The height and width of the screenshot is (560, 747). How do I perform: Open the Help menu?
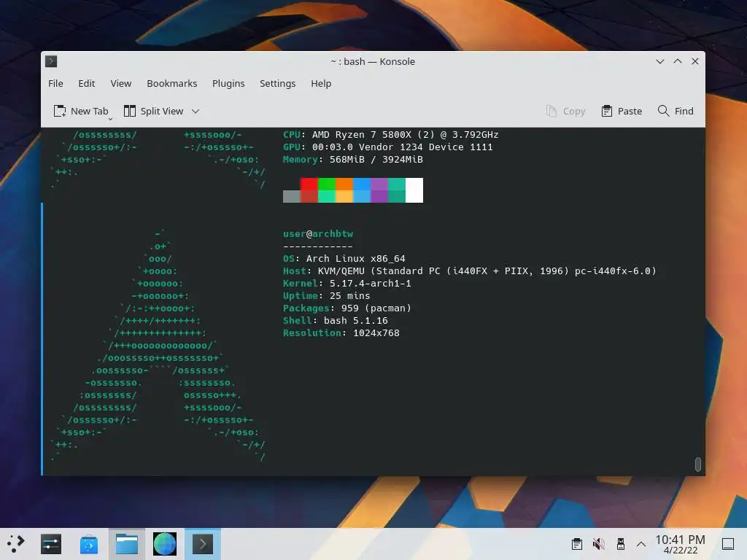(321, 83)
